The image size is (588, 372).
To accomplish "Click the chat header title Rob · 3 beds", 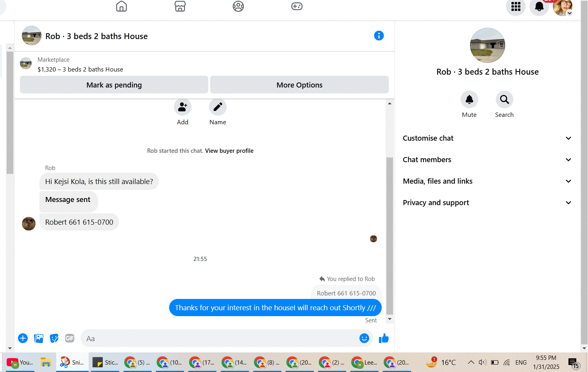I will click(97, 36).
